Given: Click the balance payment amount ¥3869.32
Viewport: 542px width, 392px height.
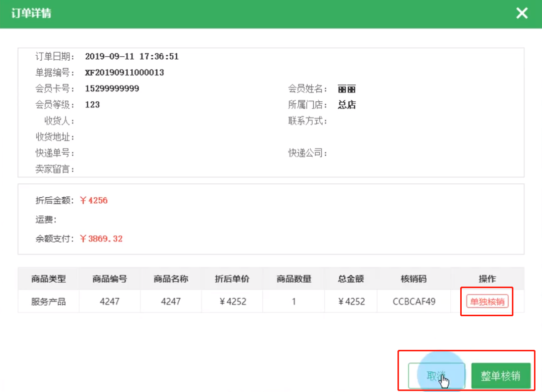Looking at the screenshot, I should pyautogui.click(x=102, y=238).
